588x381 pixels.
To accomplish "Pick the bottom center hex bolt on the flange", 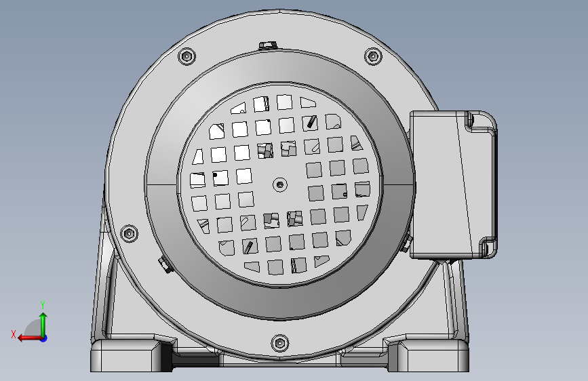I will click(x=279, y=343).
